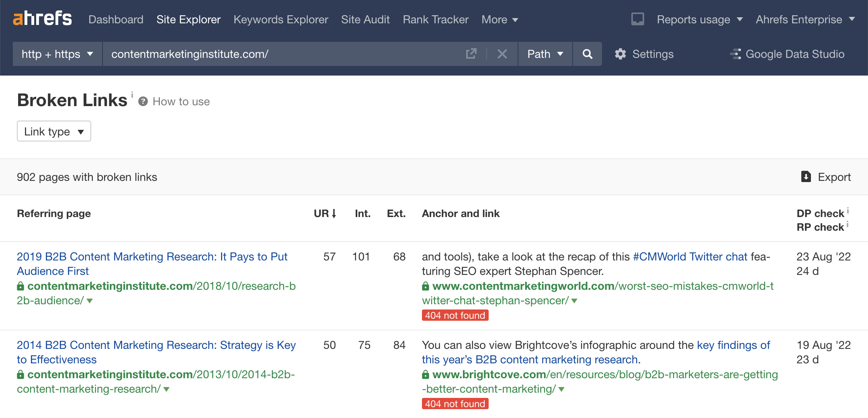Expand the caret after the brightcove.com link
868x418 pixels.
[x=561, y=389]
